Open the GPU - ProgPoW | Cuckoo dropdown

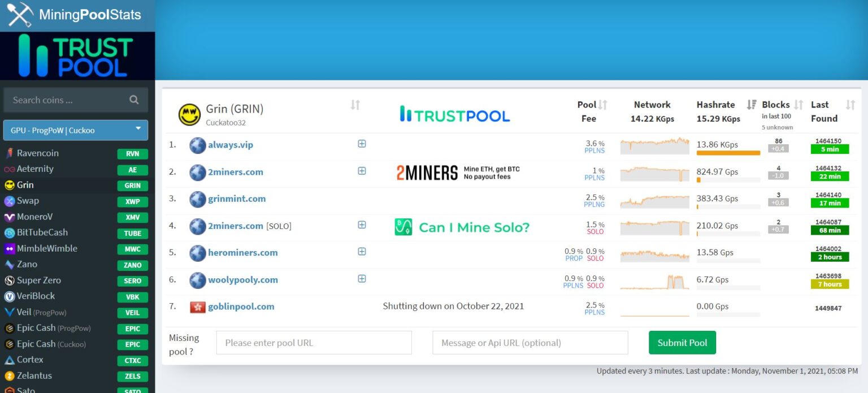76,130
